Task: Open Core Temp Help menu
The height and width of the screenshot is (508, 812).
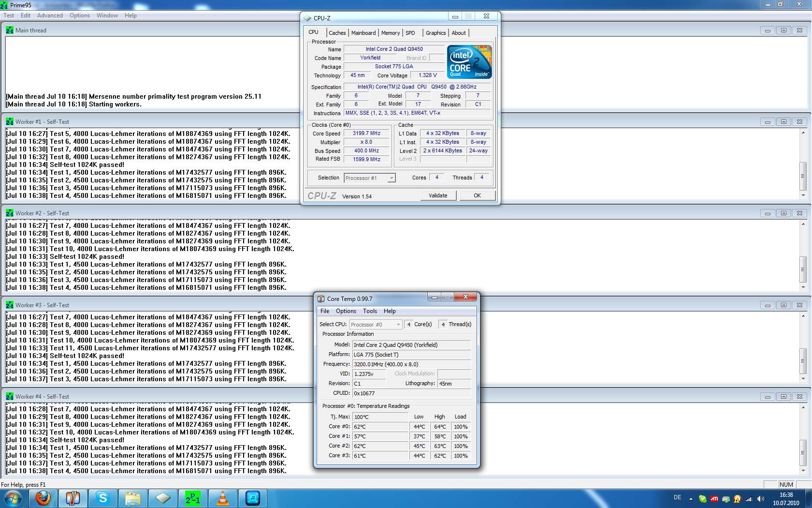Action: click(x=390, y=311)
